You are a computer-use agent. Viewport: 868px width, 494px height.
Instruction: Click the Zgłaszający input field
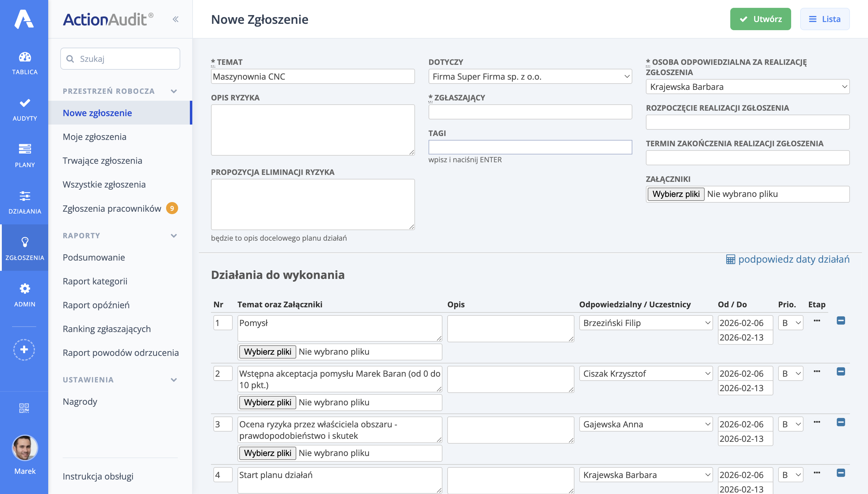click(530, 112)
